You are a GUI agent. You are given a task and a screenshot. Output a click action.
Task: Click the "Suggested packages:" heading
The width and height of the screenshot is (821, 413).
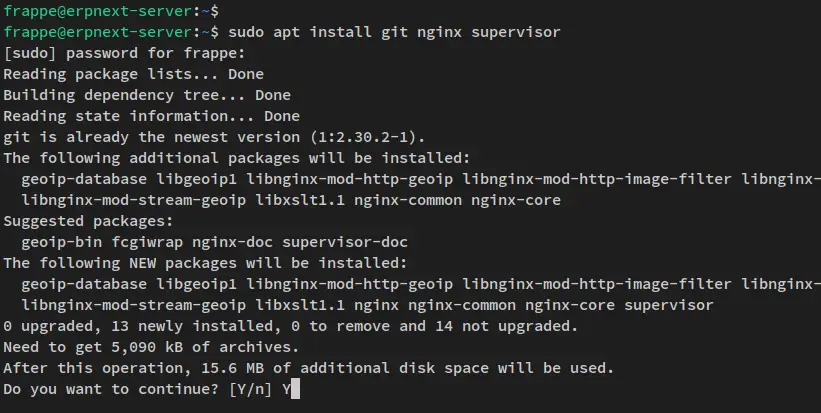tap(88, 221)
